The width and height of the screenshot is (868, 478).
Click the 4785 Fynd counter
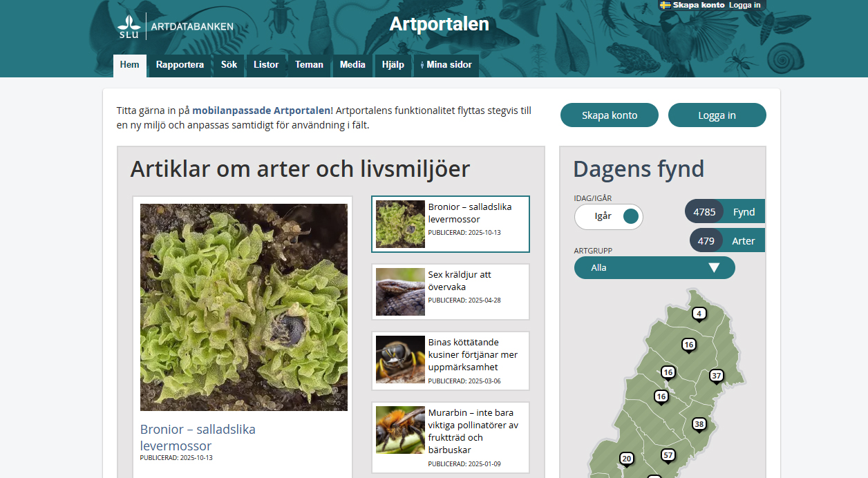[724, 212]
